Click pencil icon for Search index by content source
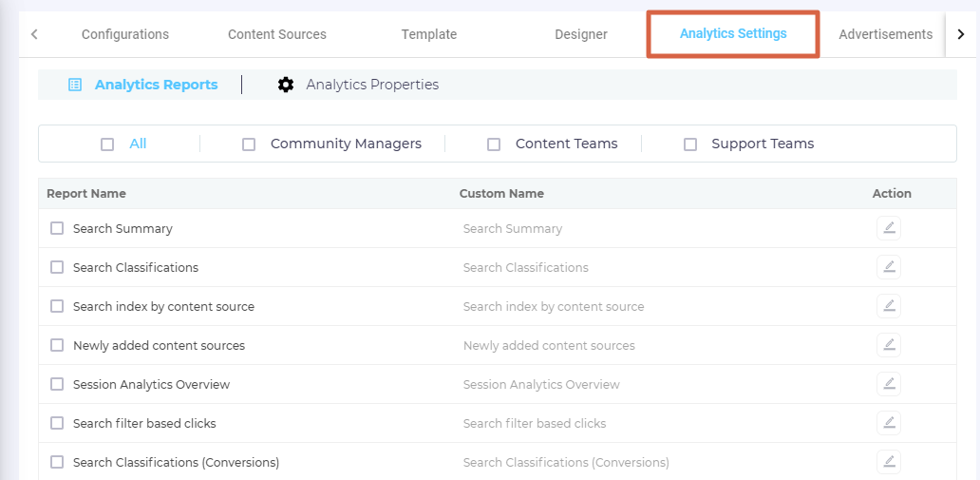 pos(889,306)
